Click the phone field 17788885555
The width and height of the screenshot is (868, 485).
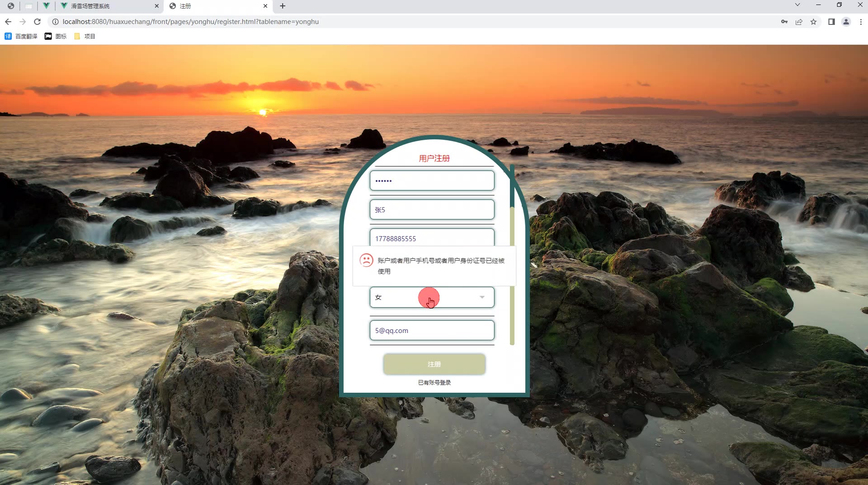[x=432, y=238]
